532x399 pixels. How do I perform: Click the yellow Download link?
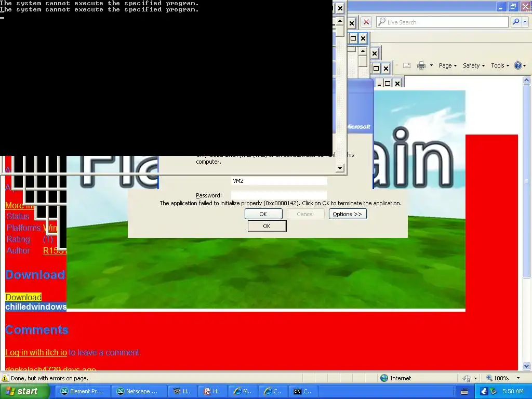pos(23,297)
